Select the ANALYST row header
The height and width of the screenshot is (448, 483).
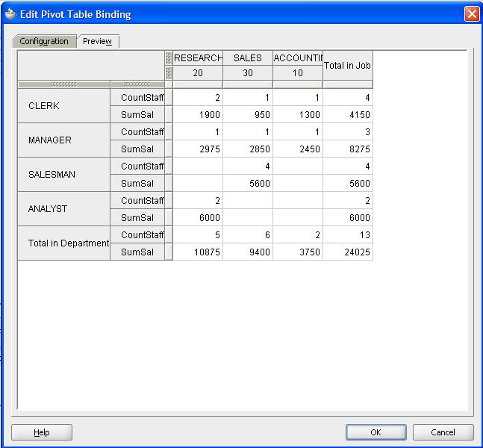tap(48, 209)
